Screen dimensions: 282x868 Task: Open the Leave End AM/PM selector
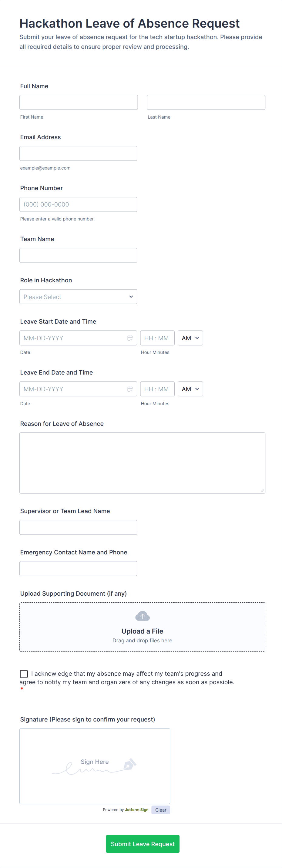pos(190,389)
